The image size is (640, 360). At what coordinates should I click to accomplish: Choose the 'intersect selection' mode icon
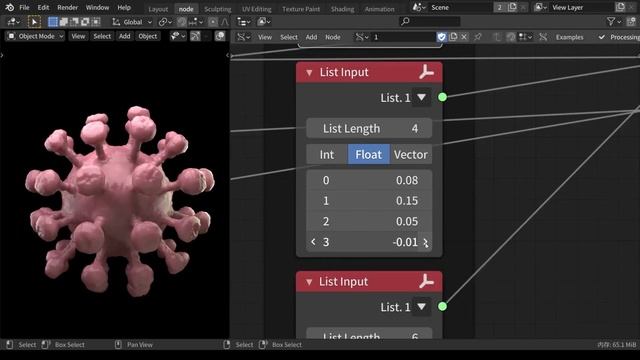pos(96,22)
